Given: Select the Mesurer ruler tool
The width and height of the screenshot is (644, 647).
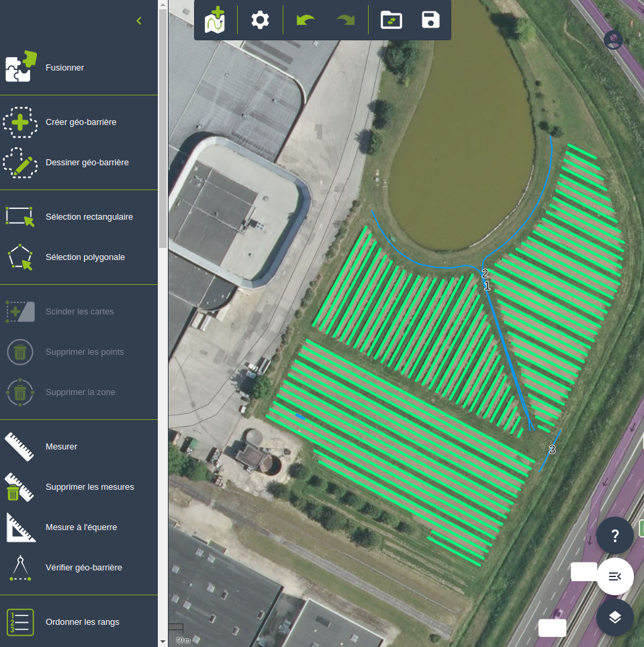Looking at the screenshot, I should (20, 447).
